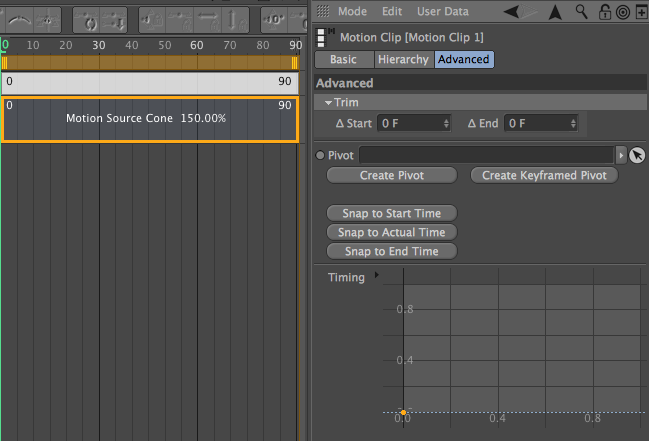This screenshot has width=649, height=441.
Task: Switch to the Hierarchy tab
Action: point(404,59)
